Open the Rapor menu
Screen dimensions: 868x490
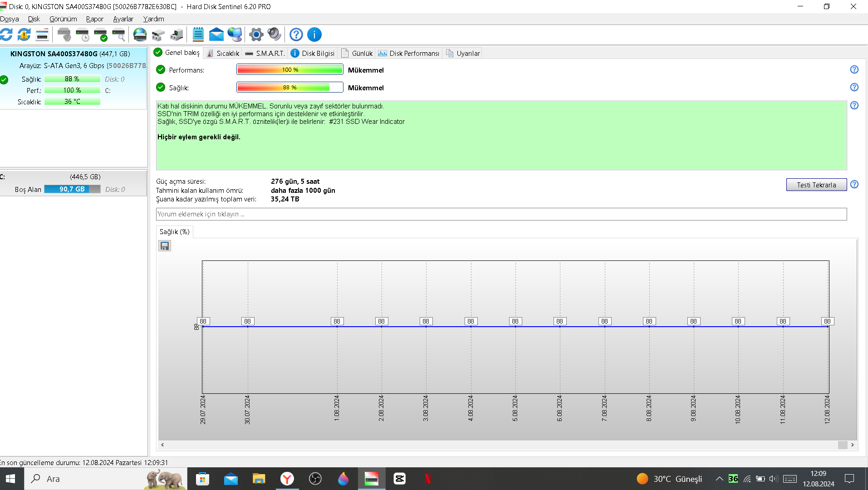[94, 19]
